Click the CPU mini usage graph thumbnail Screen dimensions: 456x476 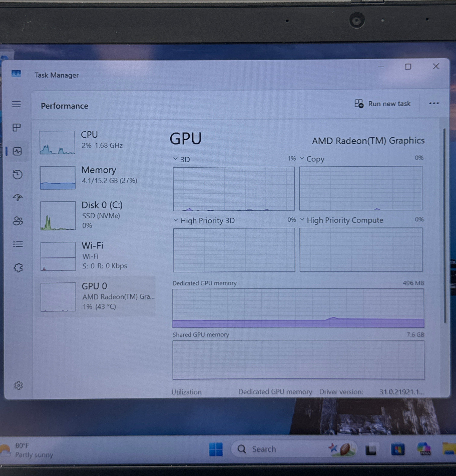57,142
